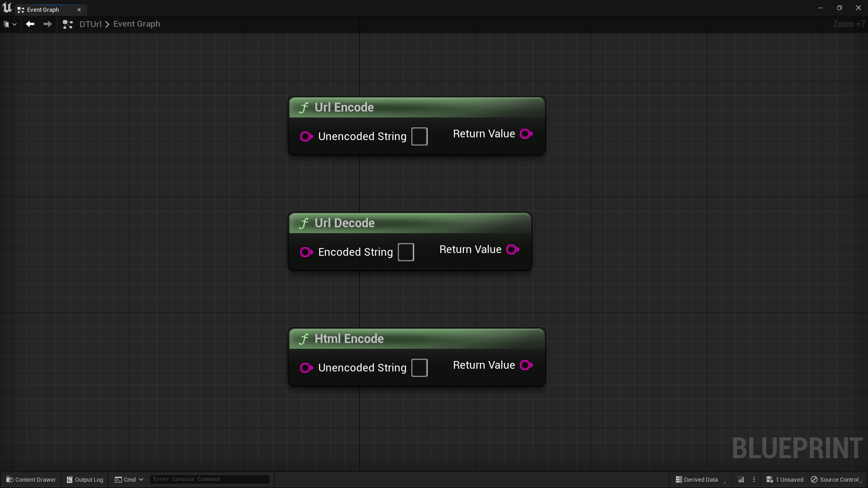Screen dimensions: 868x488
Task: Click the save icon showing 1 Unsaved
Action: [x=771, y=479]
